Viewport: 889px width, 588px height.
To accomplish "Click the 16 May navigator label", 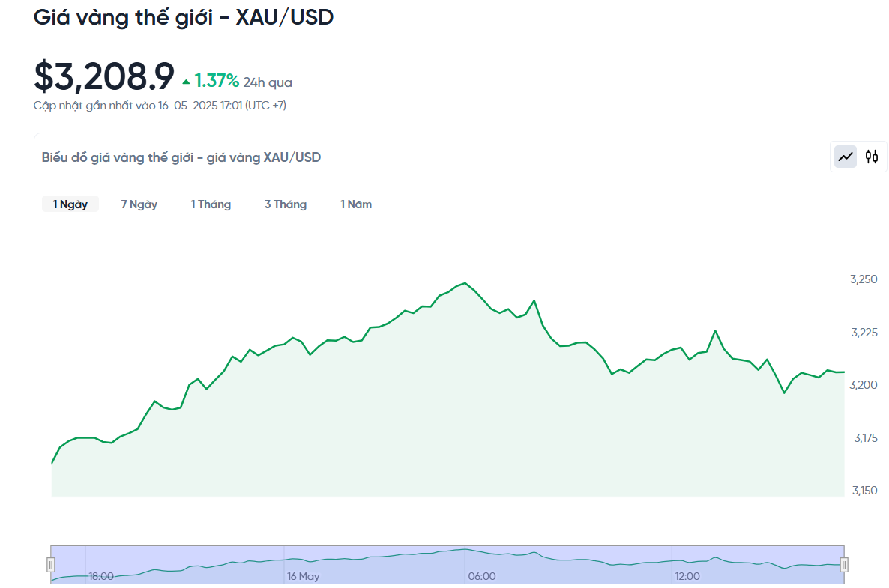I will click(304, 576).
